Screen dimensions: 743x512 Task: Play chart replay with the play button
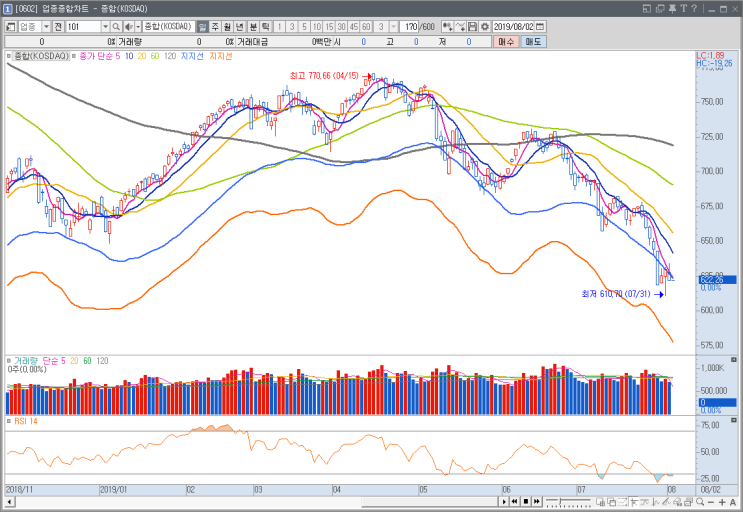tap(504, 502)
